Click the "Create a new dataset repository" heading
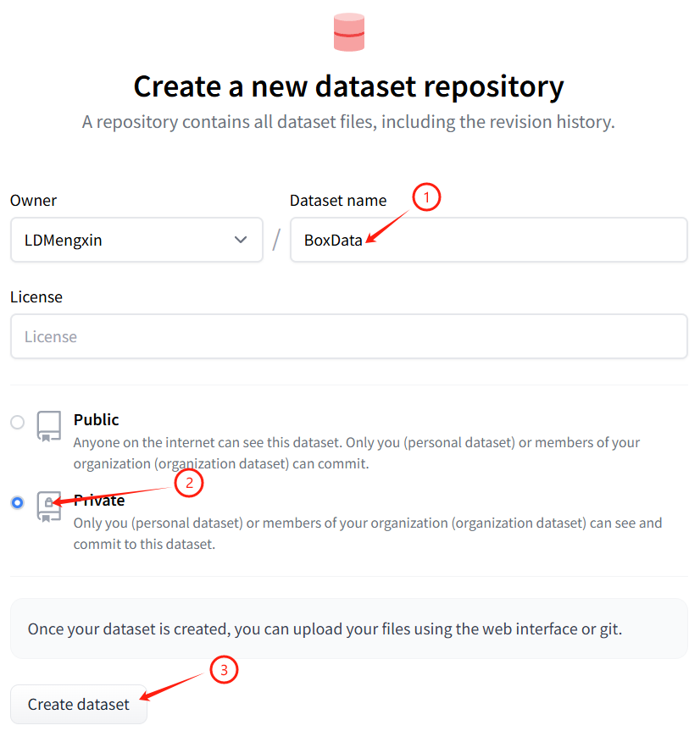Screen dimensions: 700x731 pos(348,86)
